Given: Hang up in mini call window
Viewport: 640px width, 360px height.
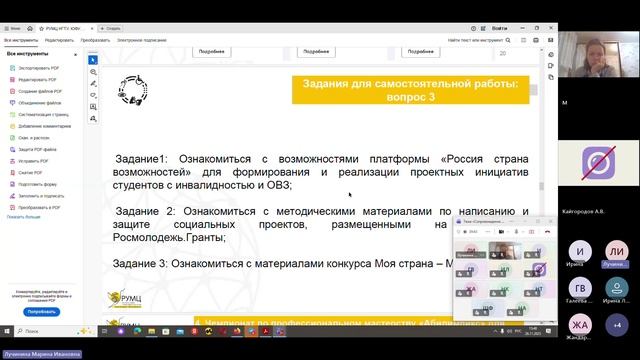Looking at the screenshot, I should click(548, 232).
